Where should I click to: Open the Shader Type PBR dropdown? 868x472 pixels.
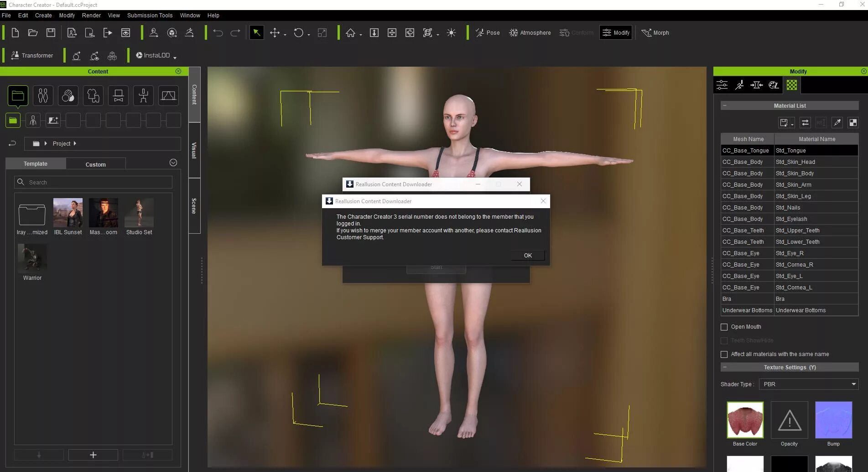[809, 384]
